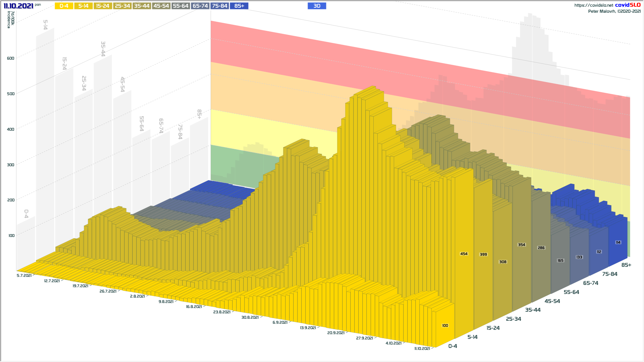The image size is (644, 362).
Task: Select the 100 value label on 0-4 bar
Action: [445, 325]
